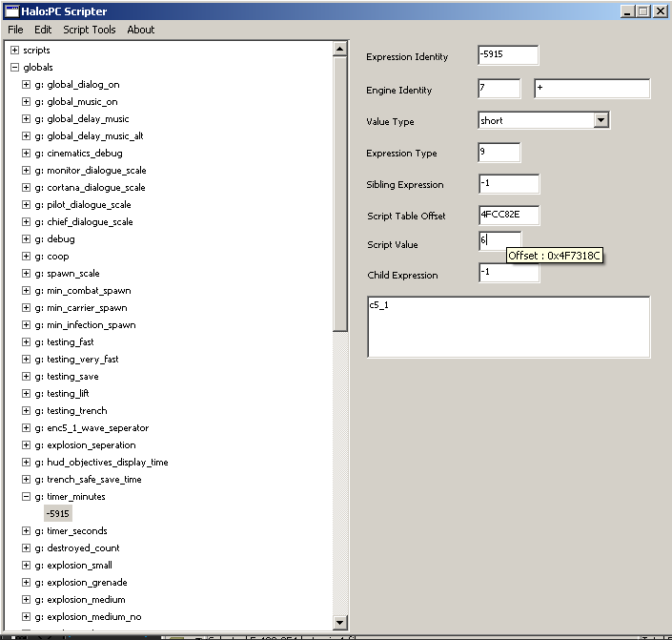The image size is (672, 640).
Task: Focus the Script Value input field
Action: tap(499, 241)
